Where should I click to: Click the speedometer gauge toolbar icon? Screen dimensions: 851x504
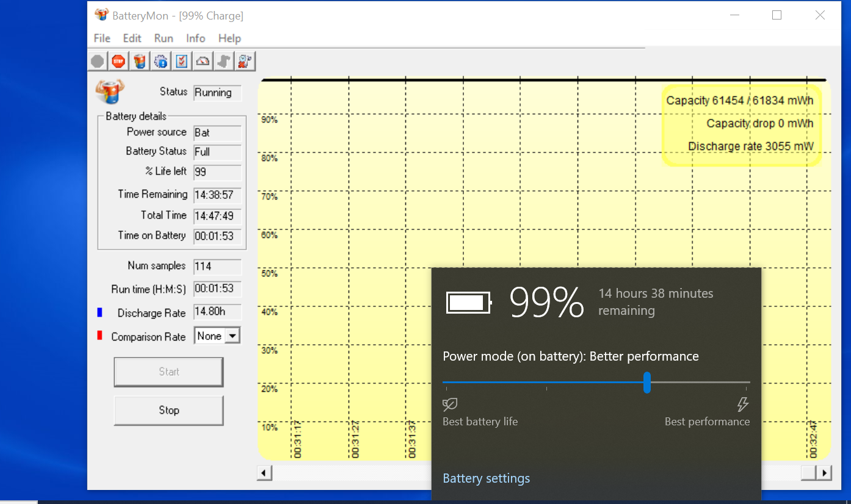[x=203, y=61]
